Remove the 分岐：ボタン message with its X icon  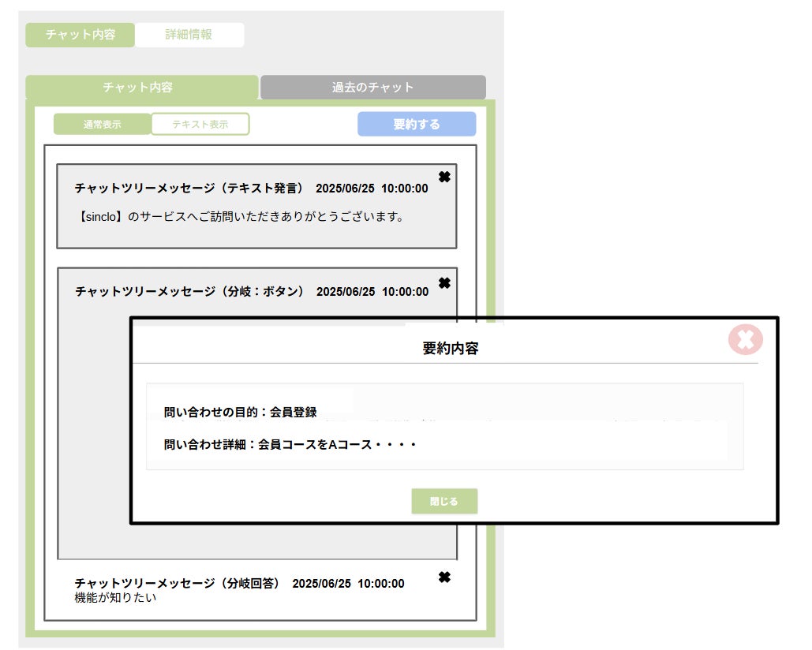(444, 283)
